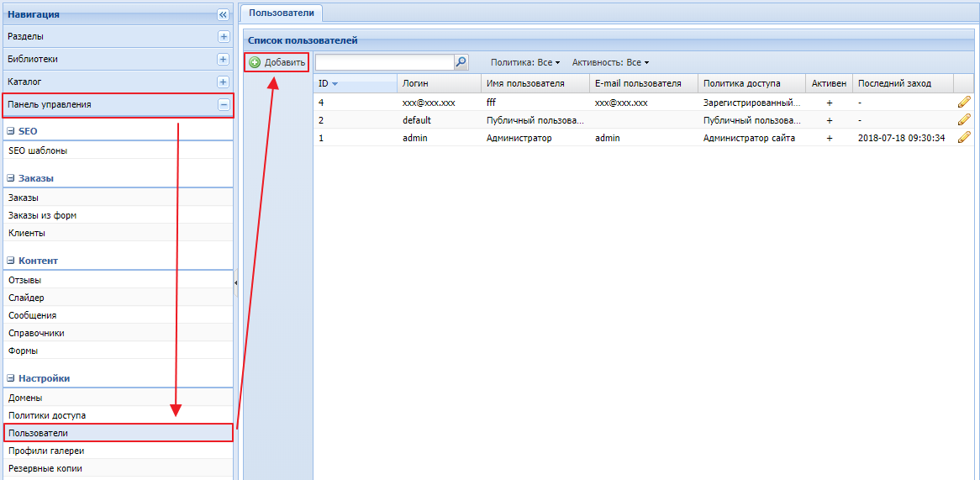Open the Активность filter dropdown
980x480 pixels.
click(610, 63)
